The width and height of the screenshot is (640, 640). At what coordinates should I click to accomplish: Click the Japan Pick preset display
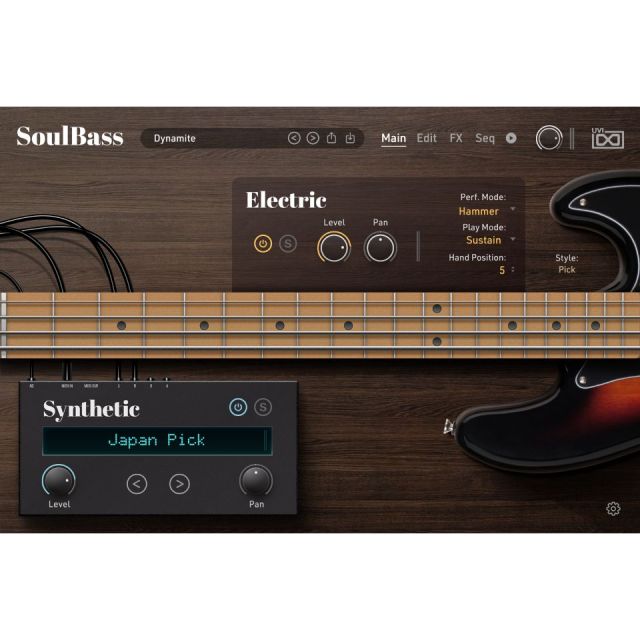click(x=157, y=441)
